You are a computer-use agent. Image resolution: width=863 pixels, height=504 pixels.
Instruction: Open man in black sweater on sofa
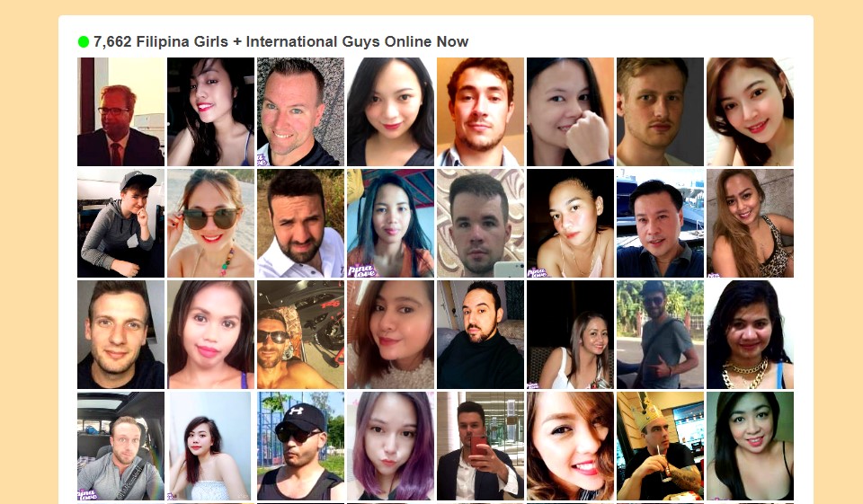pos(480,334)
